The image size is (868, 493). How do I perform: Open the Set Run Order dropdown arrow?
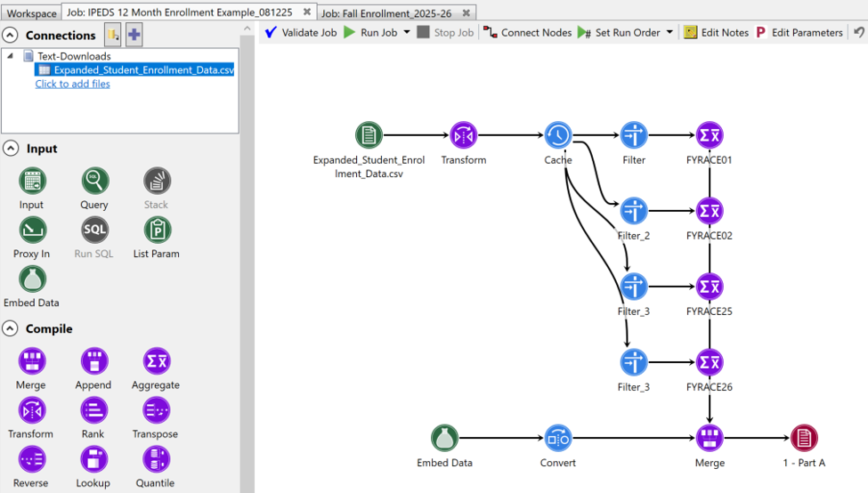tap(669, 32)
